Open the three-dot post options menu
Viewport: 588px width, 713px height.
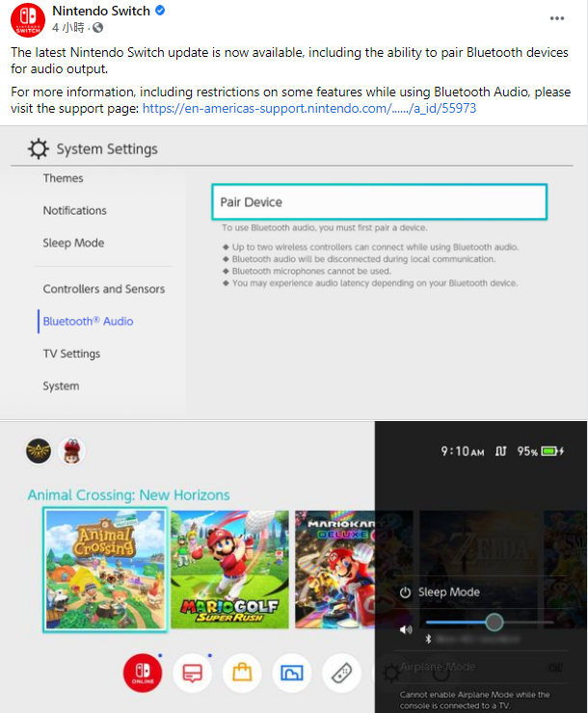pyautogui.click(x=556, y=18)
